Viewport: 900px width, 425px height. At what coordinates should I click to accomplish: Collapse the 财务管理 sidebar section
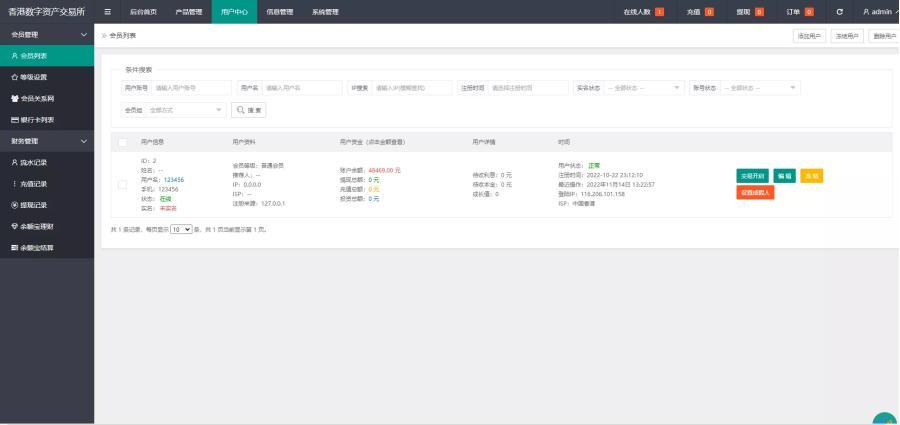click(x=84, y=141)
